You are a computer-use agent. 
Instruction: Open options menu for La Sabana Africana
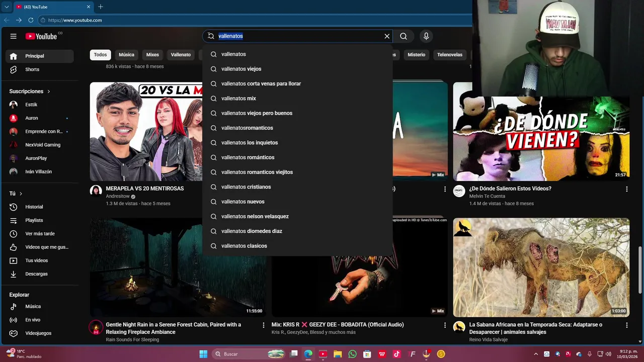[x=627, y=325]
